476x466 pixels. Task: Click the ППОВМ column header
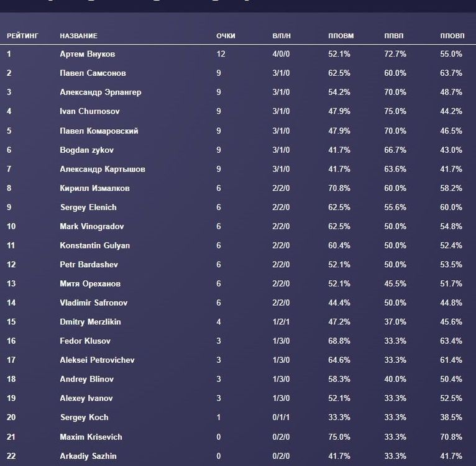coord(341,36)
